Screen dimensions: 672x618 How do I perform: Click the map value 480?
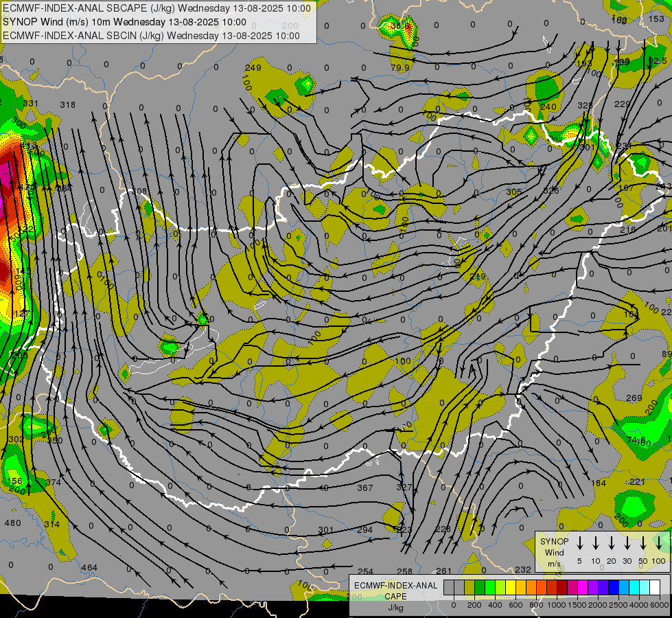[12, 523]
